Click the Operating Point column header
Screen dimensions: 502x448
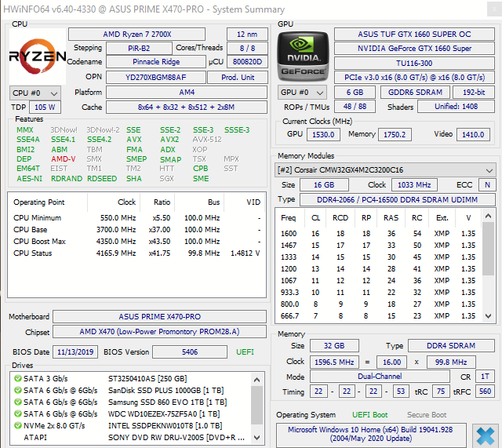tap(47, 202)
